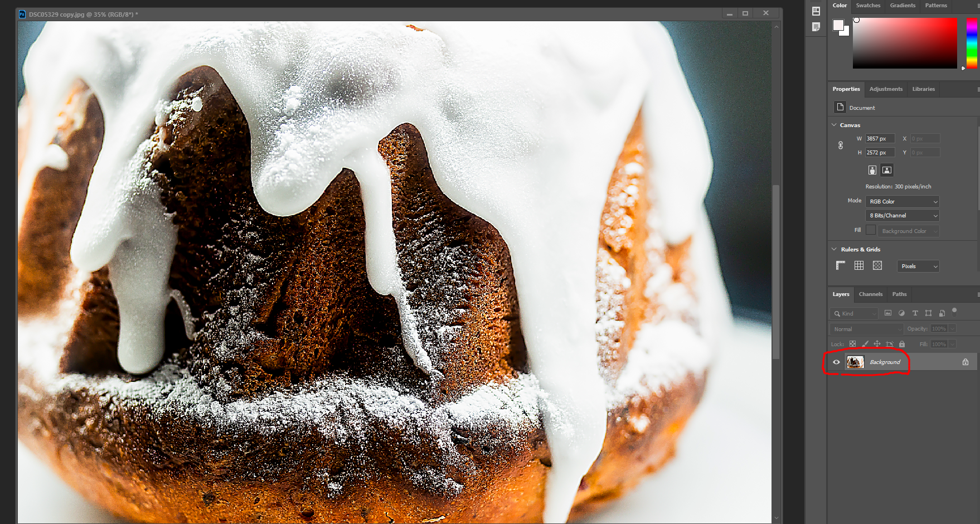Lock image pixels brush icon
Viewport: 980px width, 524px height.
865,344
